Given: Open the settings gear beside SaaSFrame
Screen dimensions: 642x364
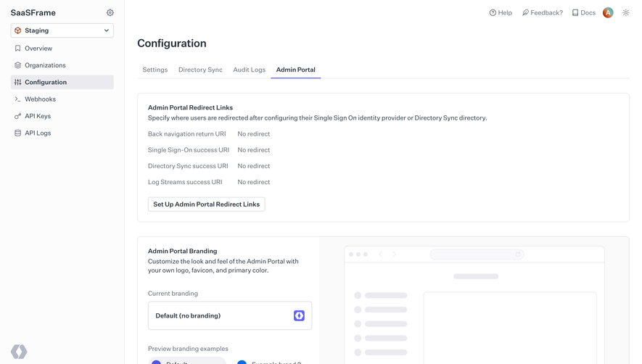Looking at the screenshot, I should point(110,13).
